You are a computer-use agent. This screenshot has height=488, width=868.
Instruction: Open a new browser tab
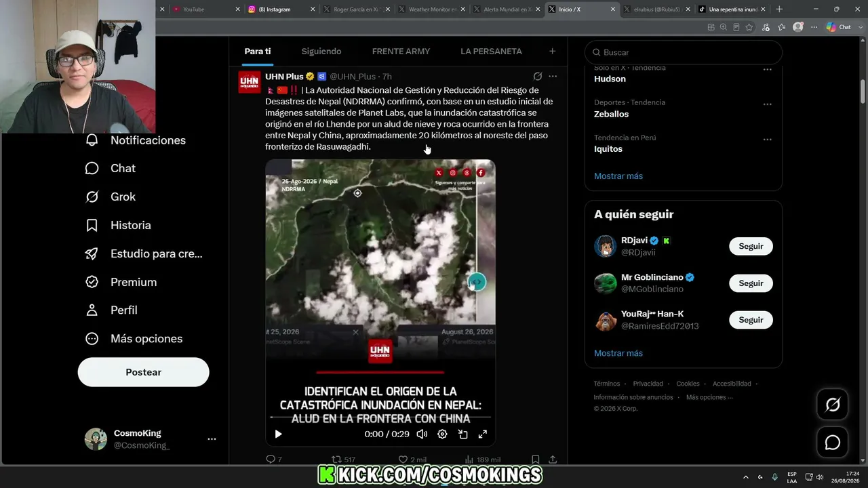click(779, 9)
